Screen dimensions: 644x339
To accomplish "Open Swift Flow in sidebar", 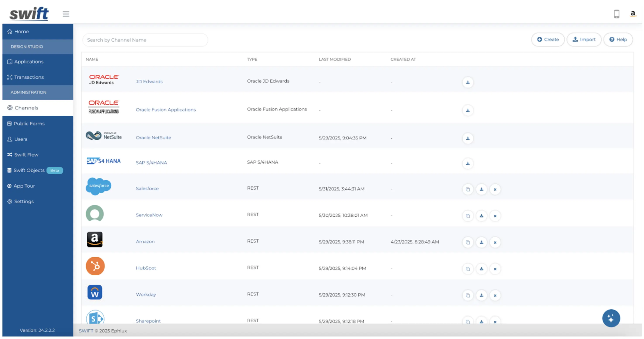I will coord(38,155).
